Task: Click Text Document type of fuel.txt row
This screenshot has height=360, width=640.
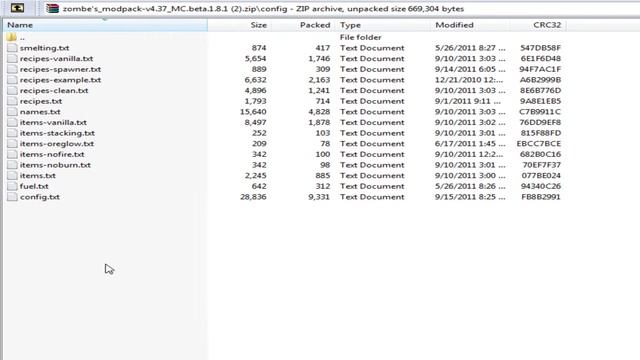Action: point(372,186)
